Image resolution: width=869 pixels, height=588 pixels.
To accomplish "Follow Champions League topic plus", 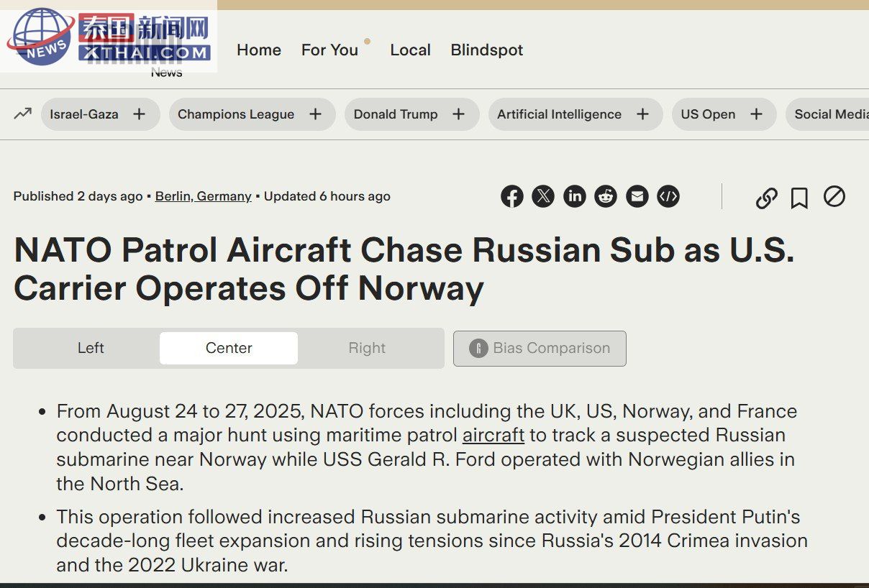I will coord(315,114).
